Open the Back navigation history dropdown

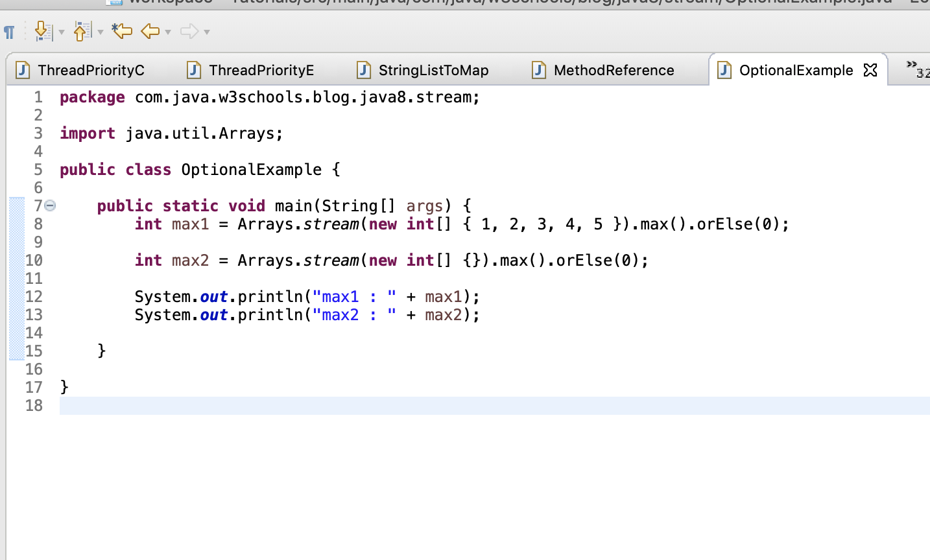167,31
